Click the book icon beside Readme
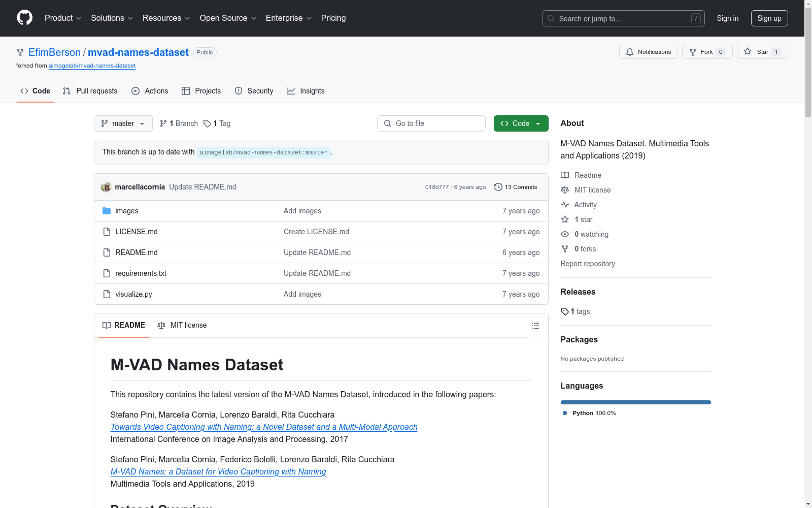The image size is (812, 508). click(x=565, y=175)
